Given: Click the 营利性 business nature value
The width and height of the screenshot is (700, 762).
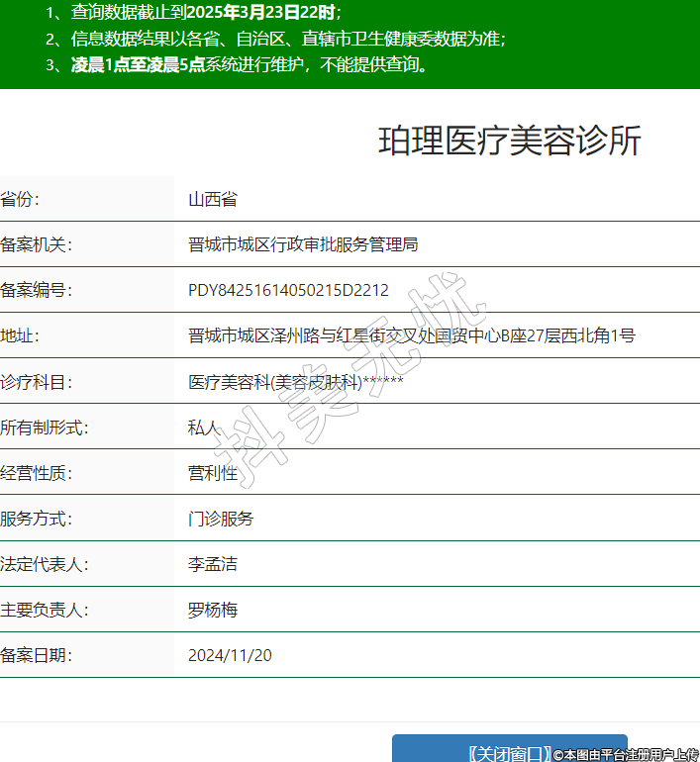Looking at the screenshot, I should (x=213, y=473).
